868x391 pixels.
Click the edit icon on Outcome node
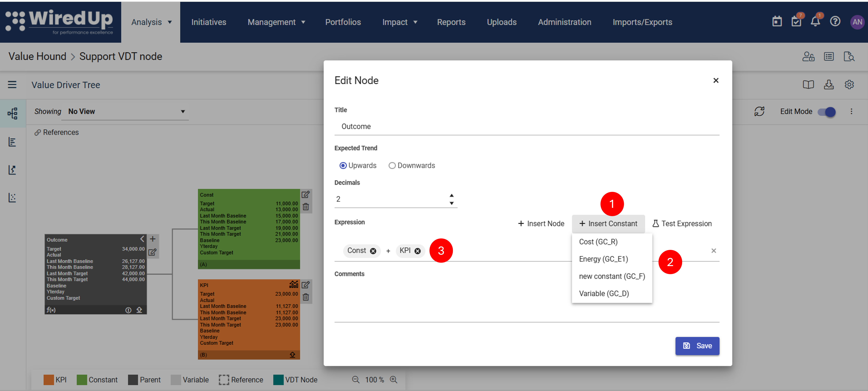click(152, 252)
